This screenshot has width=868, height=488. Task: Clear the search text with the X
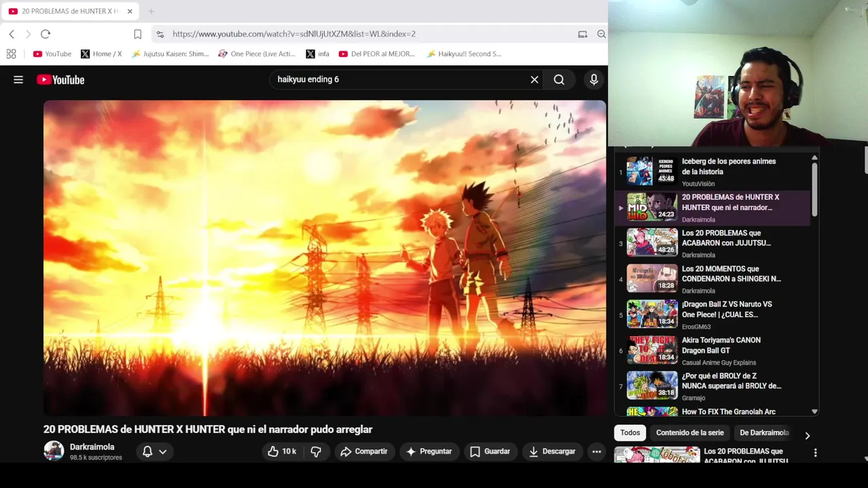point(534,79)
